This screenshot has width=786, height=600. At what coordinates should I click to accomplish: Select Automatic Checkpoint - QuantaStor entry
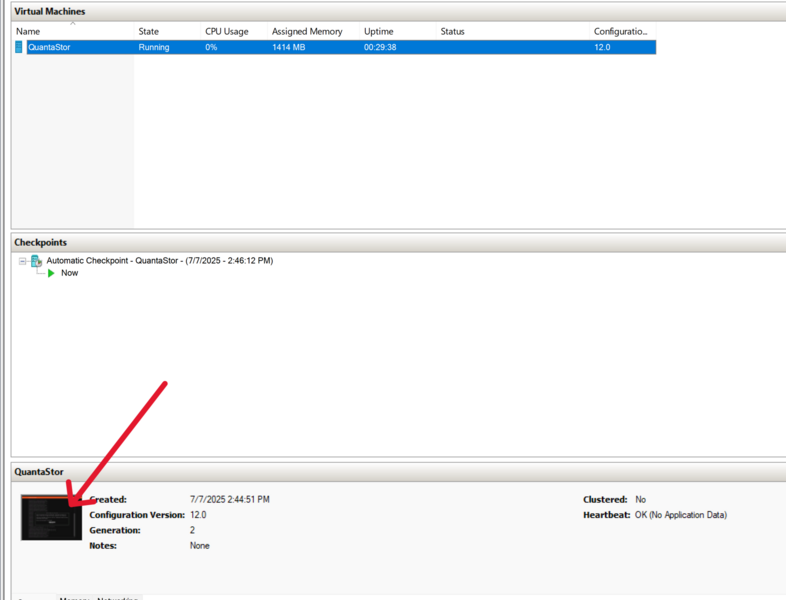point(160,261)
